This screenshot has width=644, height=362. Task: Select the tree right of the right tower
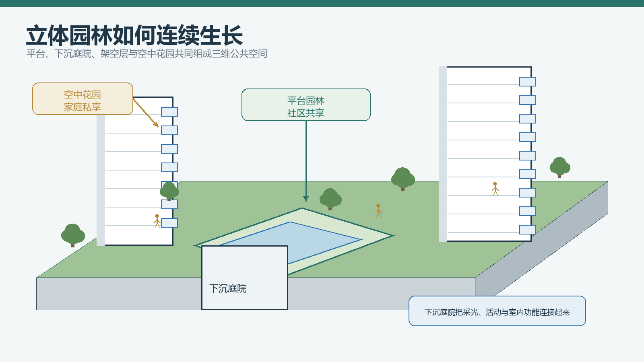click(x=560, y=167)
